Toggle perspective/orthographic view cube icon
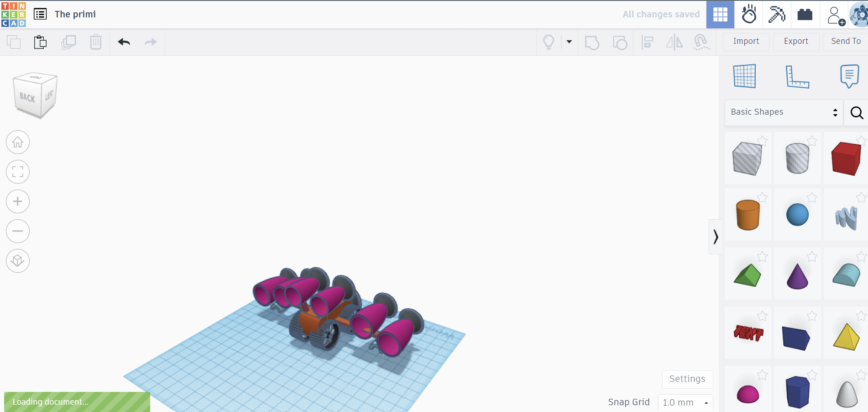Viewport: 868px width, 412px height. [x=18, y=261]
